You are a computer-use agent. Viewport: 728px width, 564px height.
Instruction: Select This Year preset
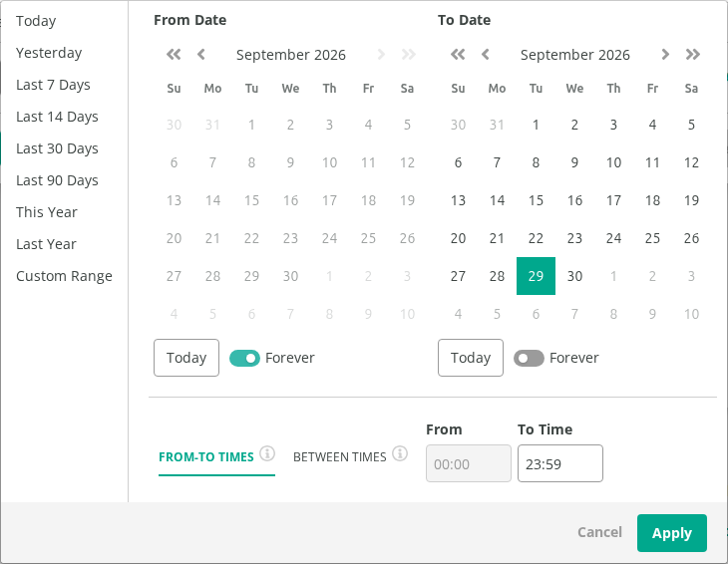[x=47, y=212]
